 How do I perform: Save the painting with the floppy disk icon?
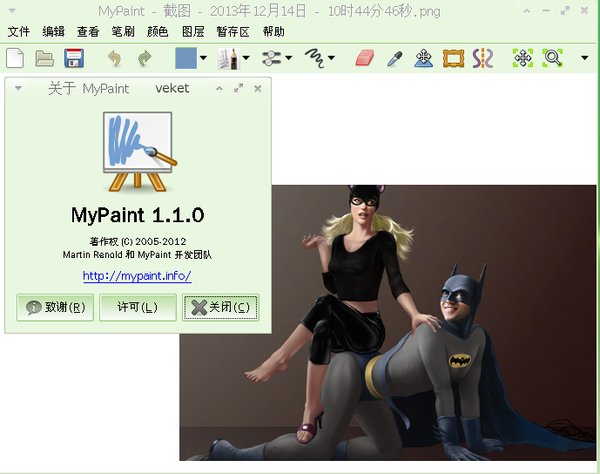click(x=73, y=58)
